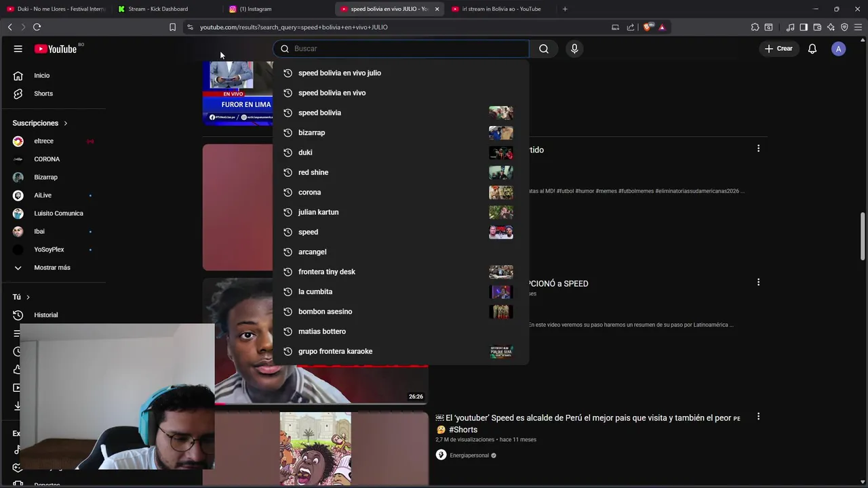This screenshot has width=868, height=488.
Task: Open more options for 'alcalde de Perú' video
Action: 758,416
